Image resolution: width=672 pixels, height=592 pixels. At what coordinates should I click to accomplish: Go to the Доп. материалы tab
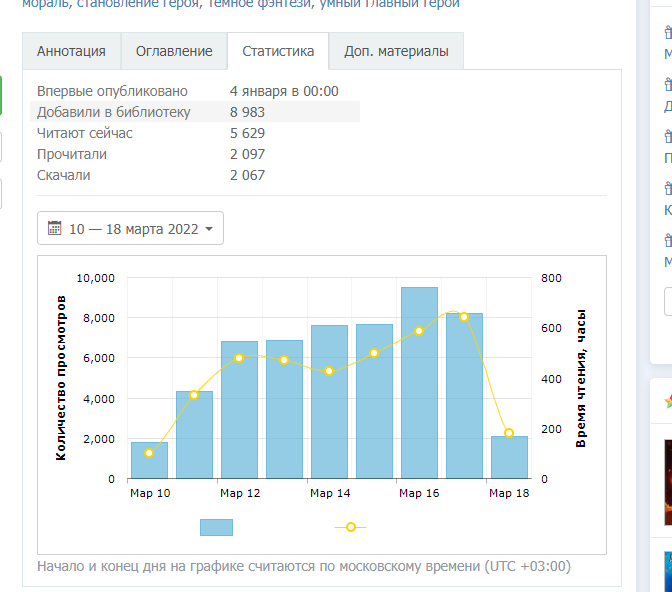(x=396, y=51)
